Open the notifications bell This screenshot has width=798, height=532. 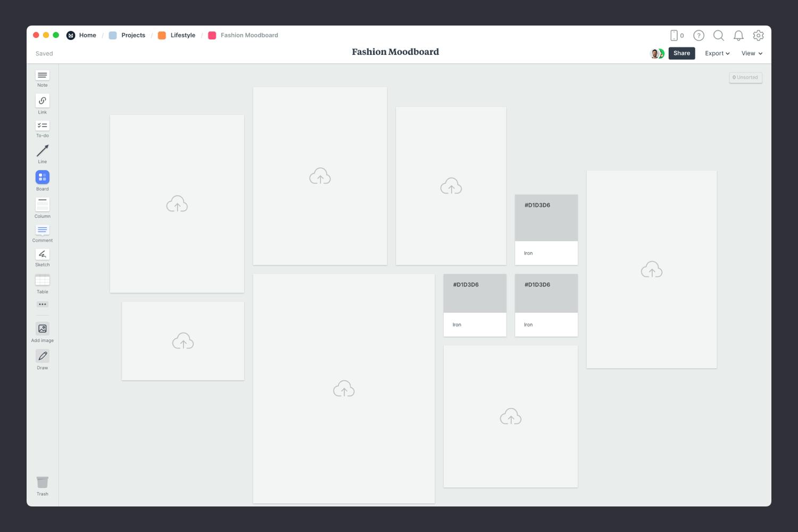coord(738,36)
